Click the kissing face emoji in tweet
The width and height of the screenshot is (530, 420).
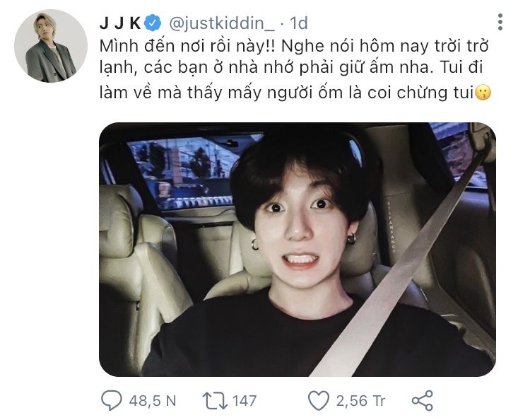(483, 93)
